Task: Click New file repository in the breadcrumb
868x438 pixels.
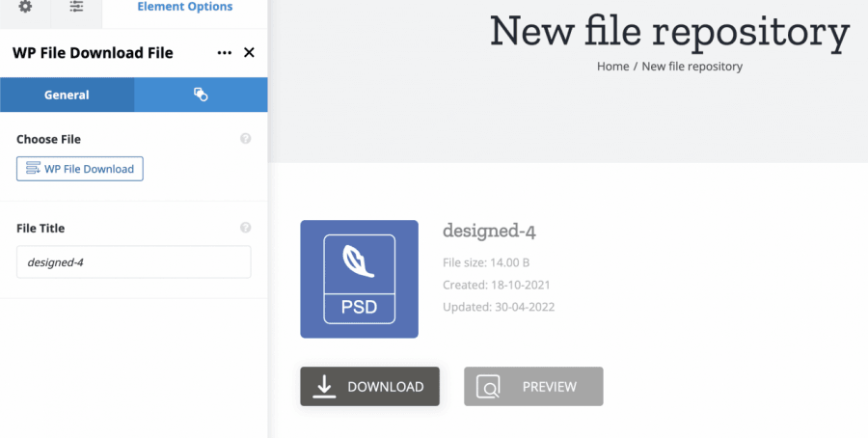Action: pyautogui.click(x=692, y=67)
